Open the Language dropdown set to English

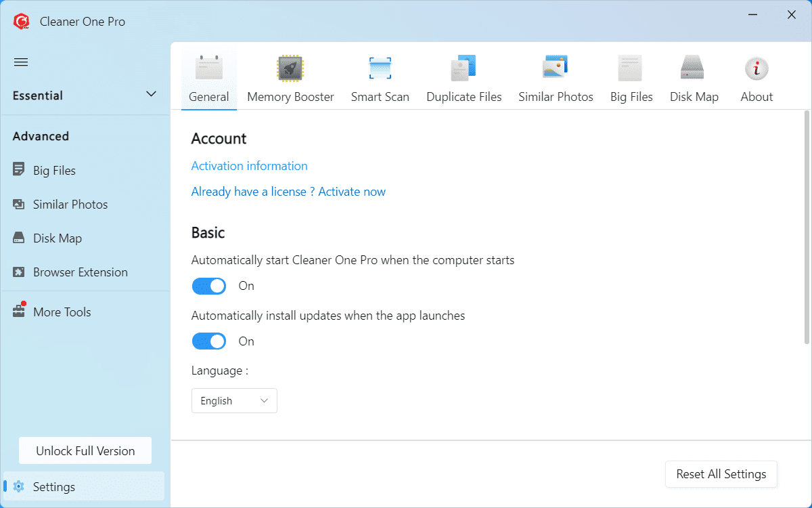234,400
